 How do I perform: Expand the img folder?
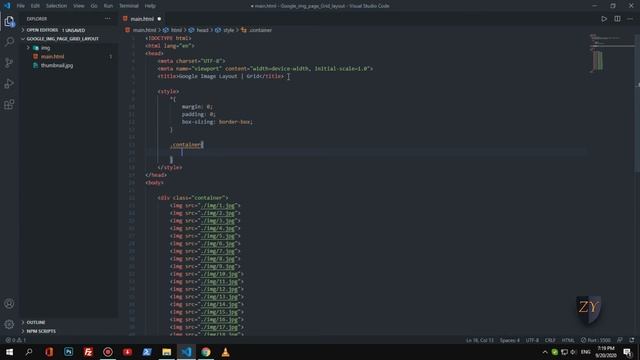pyautogui.click(x=45, y=48)
